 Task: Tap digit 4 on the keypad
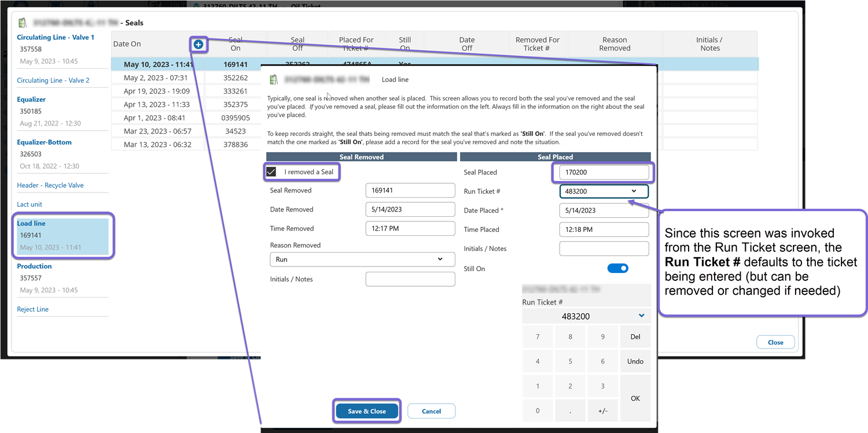pyautogui.click(x=538, y=361)
